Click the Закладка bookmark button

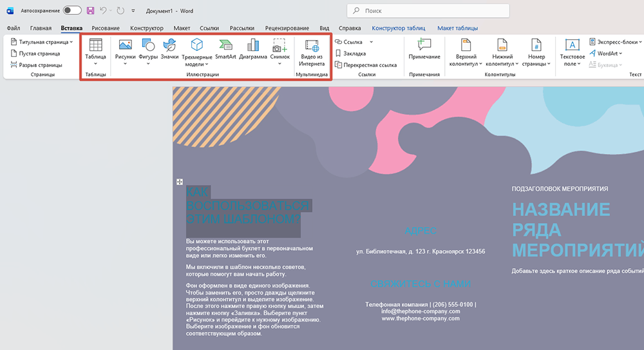click(350, 53)
